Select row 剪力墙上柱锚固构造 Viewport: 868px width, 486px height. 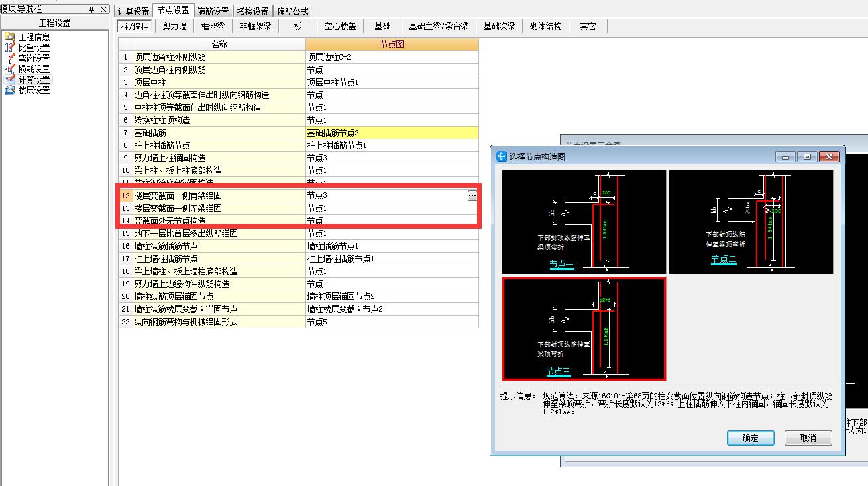pos(219,158)
